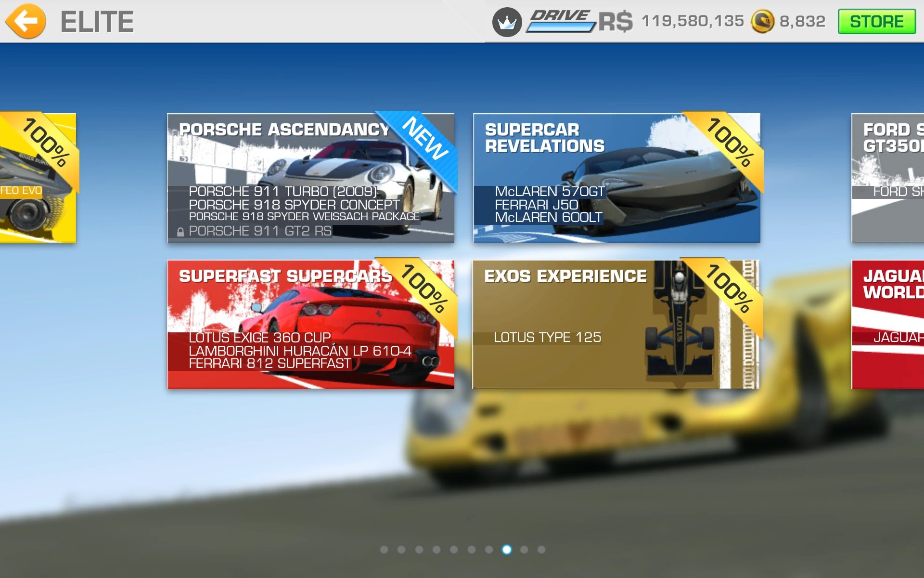Select the Ford Shelby GT350 series card
Screen dimensions: 924x578
888,178
